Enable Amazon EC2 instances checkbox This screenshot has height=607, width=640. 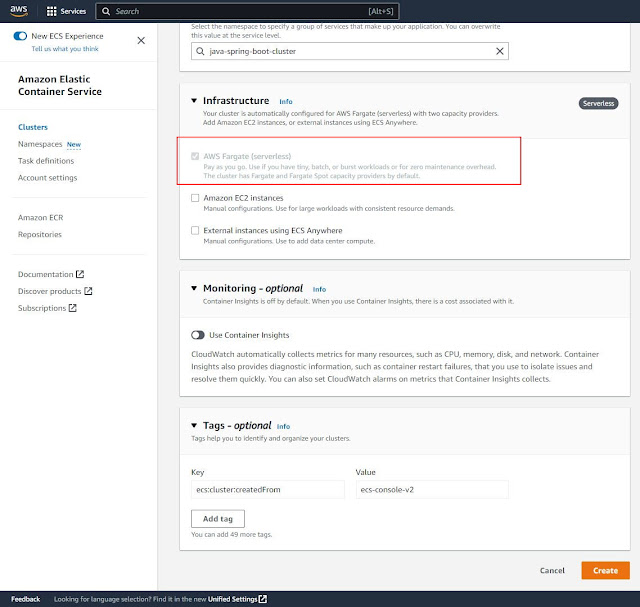click(x=195, y=198)
